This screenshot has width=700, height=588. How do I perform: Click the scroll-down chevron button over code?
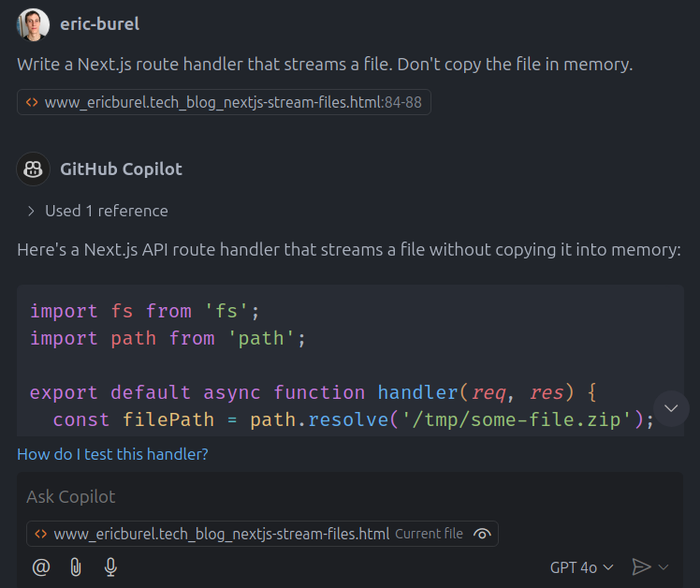[671, 408]
